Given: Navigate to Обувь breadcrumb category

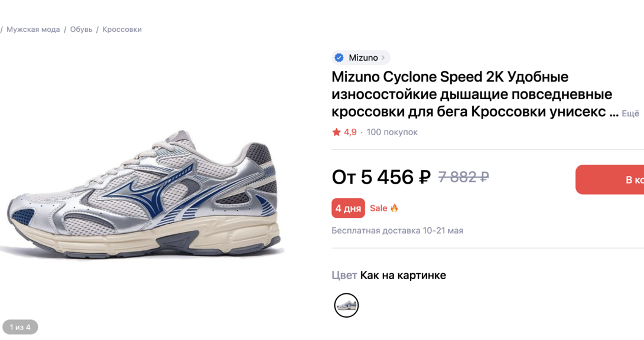Looking at the screenshot, I should (x=81, y=30).
